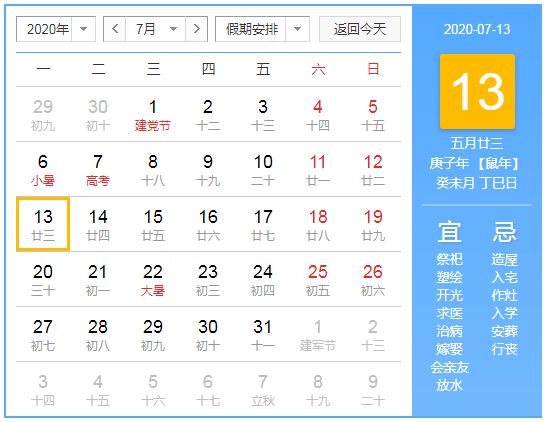Go to previous month with left arrow

point(115,29)
